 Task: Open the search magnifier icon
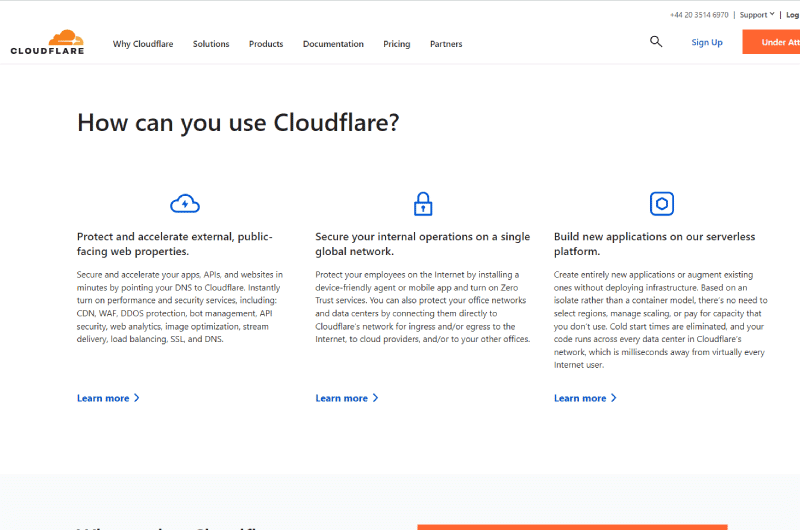coord(656,42)
